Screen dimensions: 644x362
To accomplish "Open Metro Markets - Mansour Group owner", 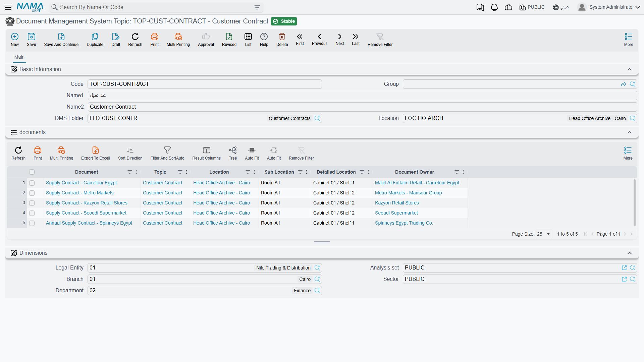I will coord(408,193).
